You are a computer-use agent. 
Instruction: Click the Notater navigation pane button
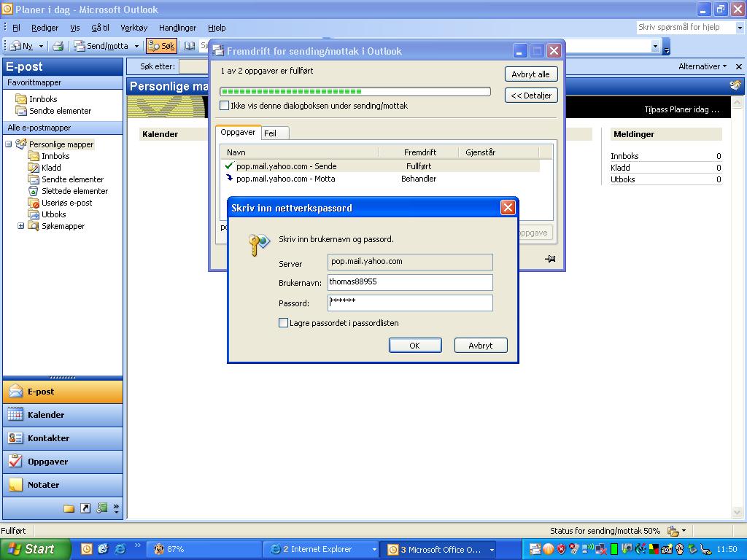(63, 485)
